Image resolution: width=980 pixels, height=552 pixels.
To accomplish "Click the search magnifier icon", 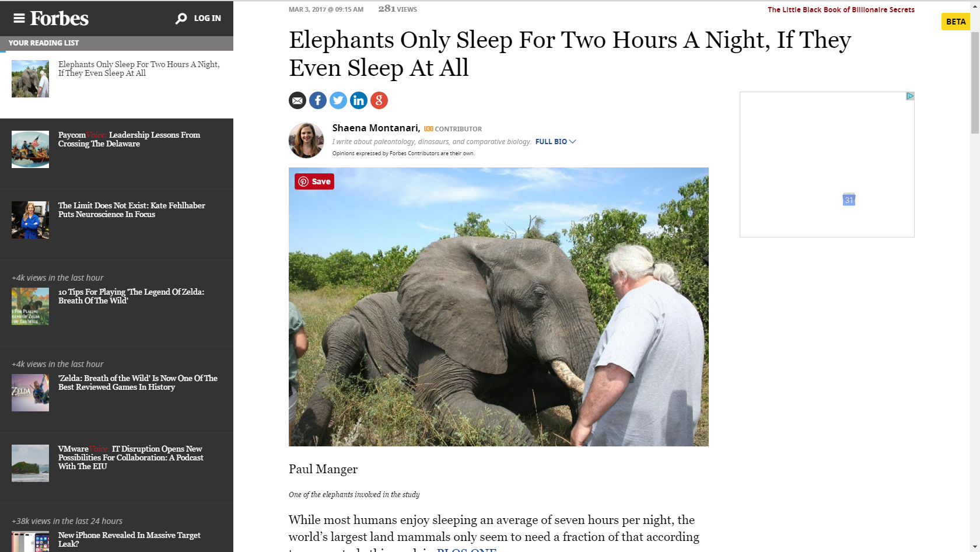I will click(x=181, y=19).
